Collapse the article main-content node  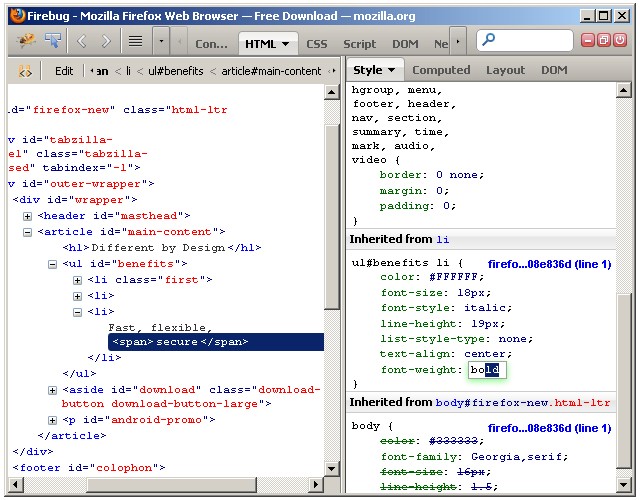click(x=27, y=232)
